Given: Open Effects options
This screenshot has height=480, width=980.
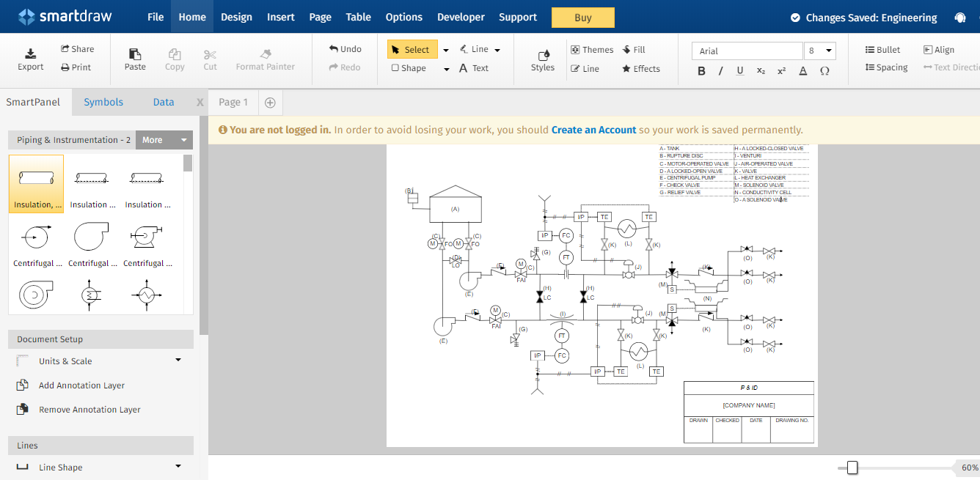Looking at the screenshot, I should (641, 69).
